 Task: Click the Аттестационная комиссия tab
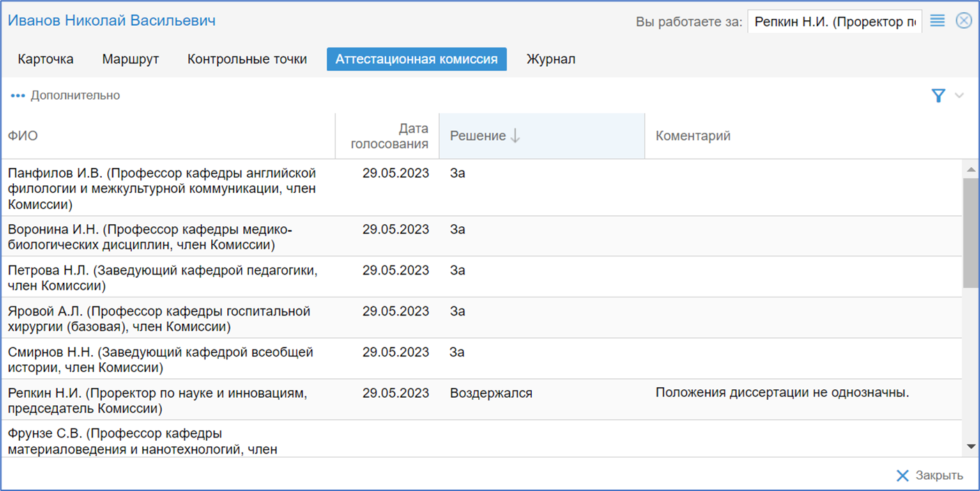point(416,59)
